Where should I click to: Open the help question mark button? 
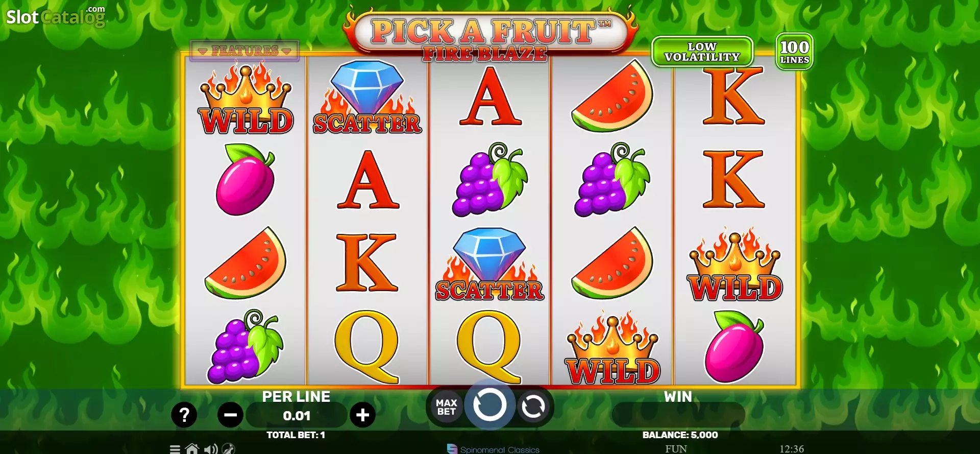pyautogui.click(x=184, y=415)
